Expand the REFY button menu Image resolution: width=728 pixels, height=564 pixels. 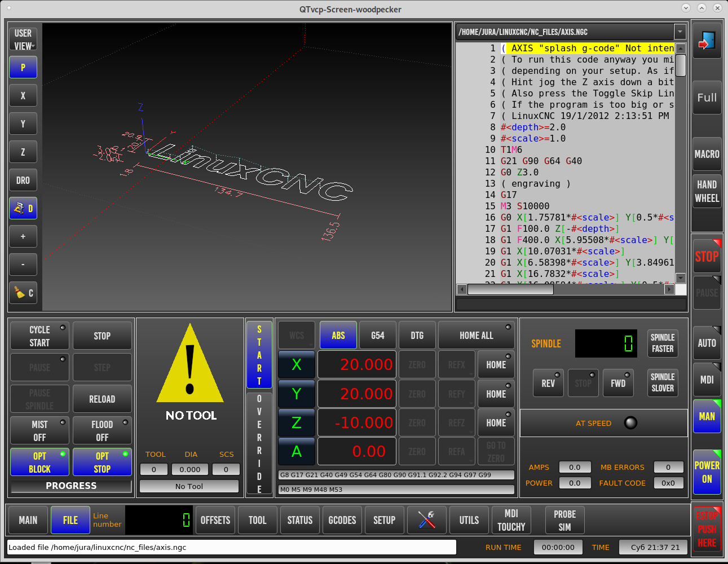[x=457, y=394]
